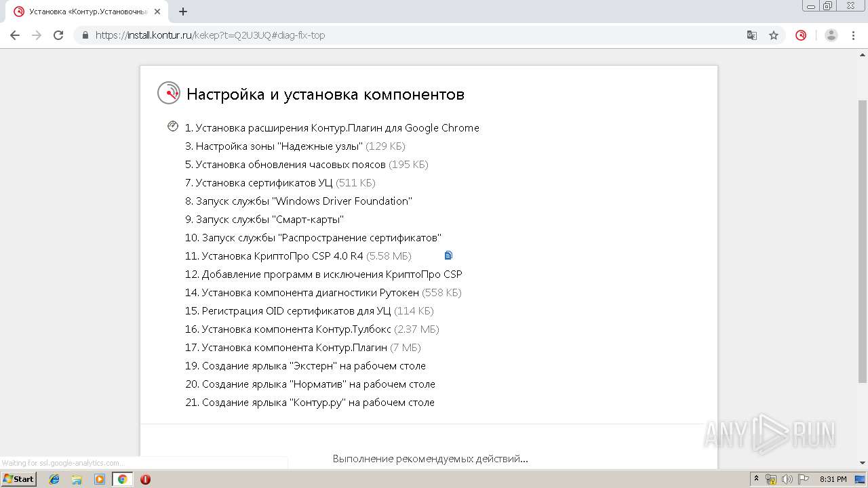Screen dimensions: 868x488
Task: Reload the page with the refresh icon
Action: coord(58,35)
